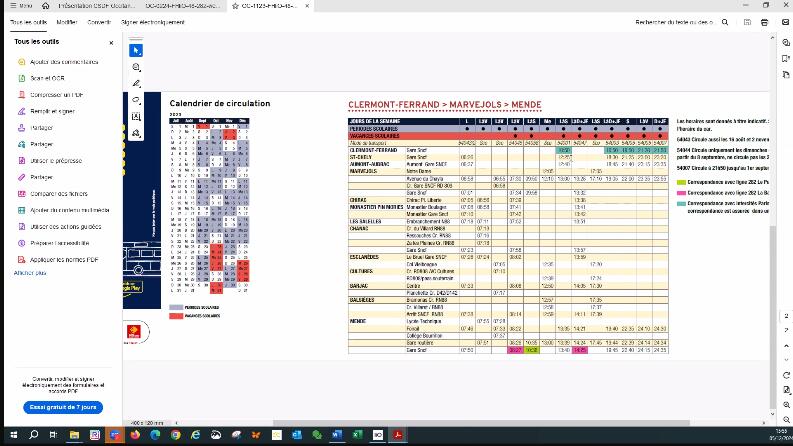793x446 pixels.
Task: Pick the highlighter pen tool
Action: [x=136, y=83]
